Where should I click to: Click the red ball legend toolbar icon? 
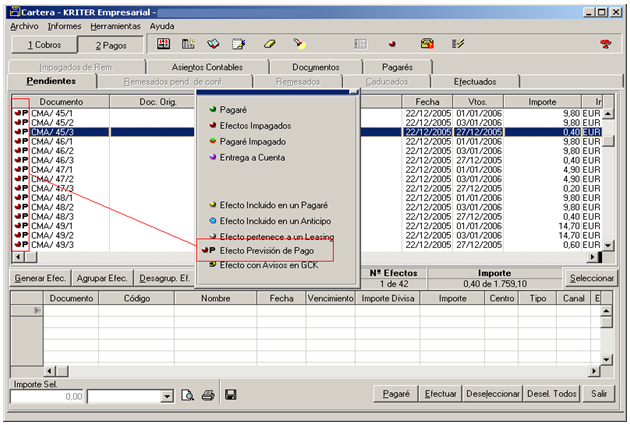392,44
